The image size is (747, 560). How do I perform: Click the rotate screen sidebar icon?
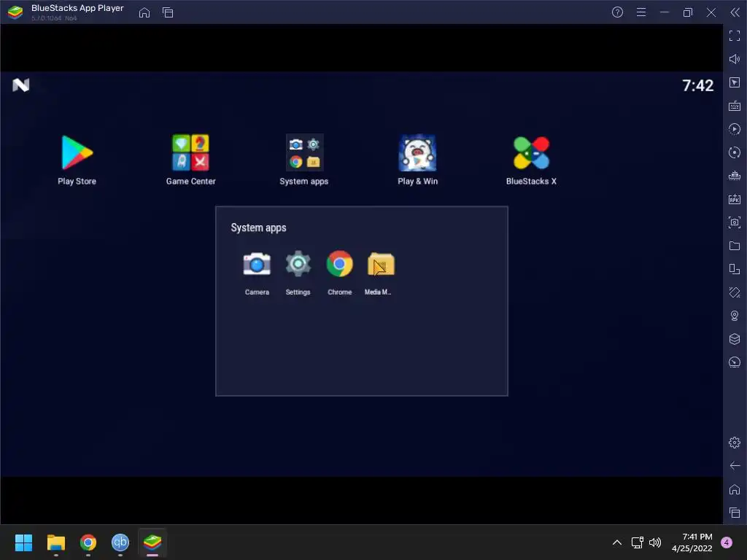coord(735,269)
